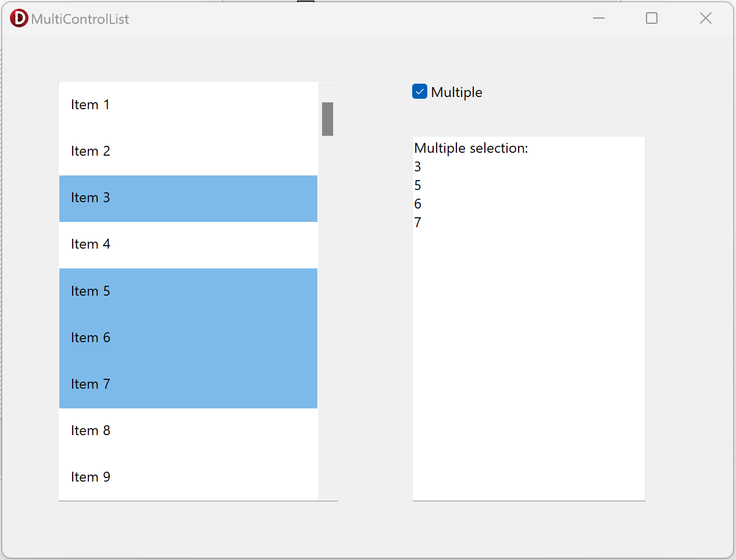
Task: Click the 'Multiple selection:' line in memo
Action: (x=471, y=148)
